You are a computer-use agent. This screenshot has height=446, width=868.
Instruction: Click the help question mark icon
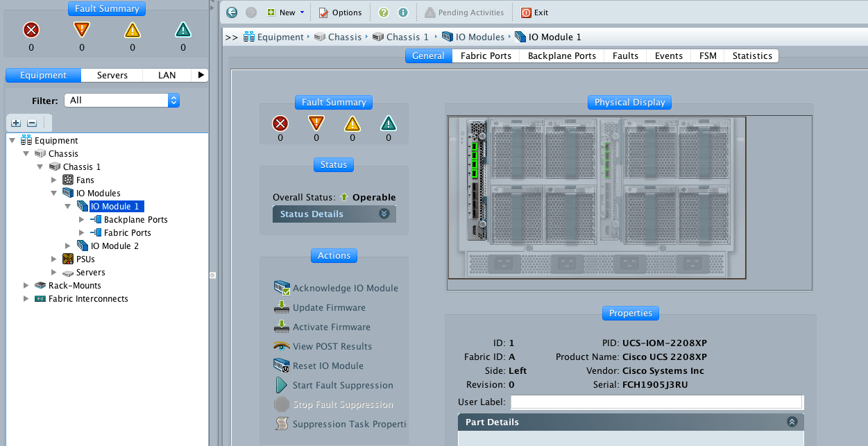[x=384, y=12]
